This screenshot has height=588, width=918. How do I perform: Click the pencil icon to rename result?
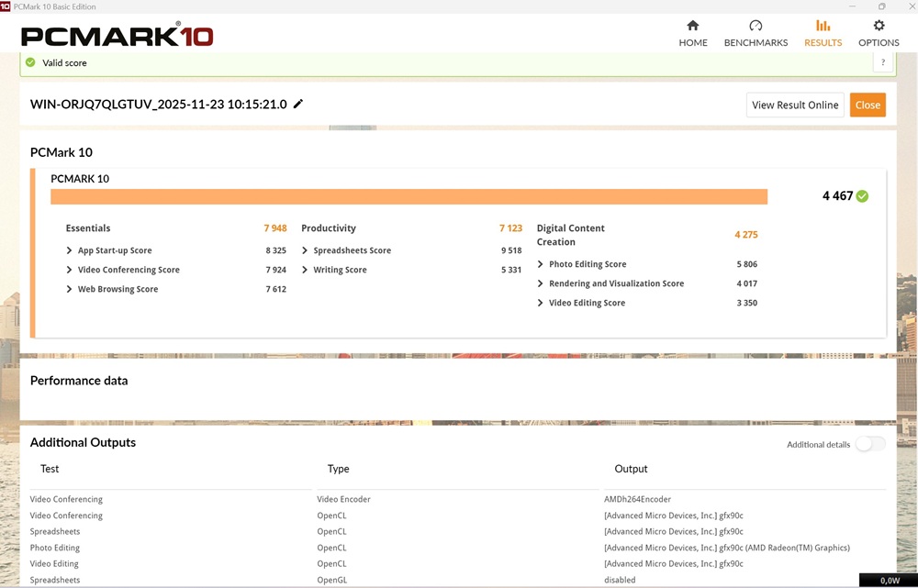coord(298,105)
